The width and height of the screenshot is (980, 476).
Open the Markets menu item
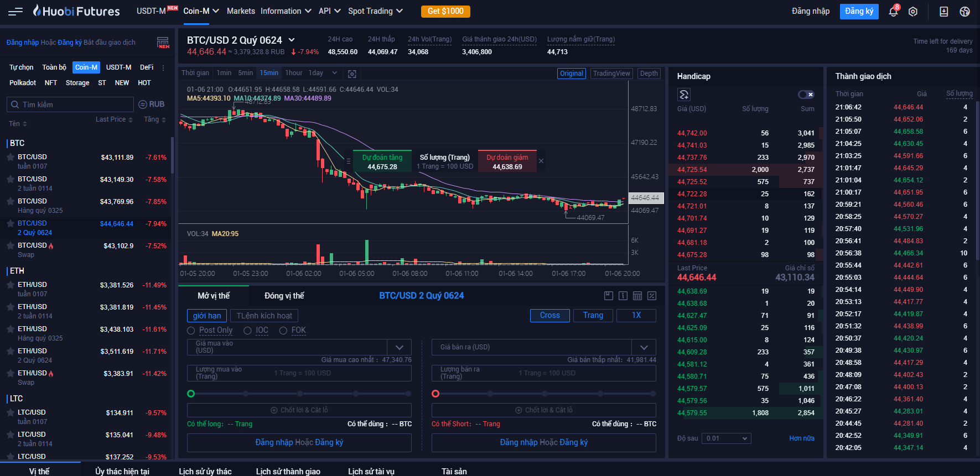(241, 11)
